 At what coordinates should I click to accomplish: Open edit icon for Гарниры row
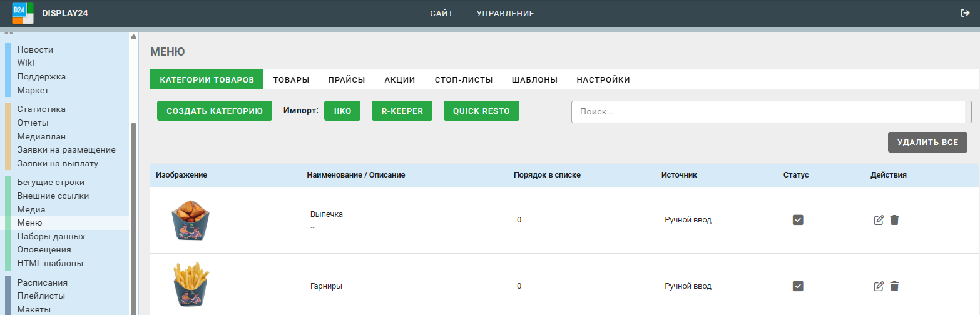pyautogui.click(x=879, y=286)
